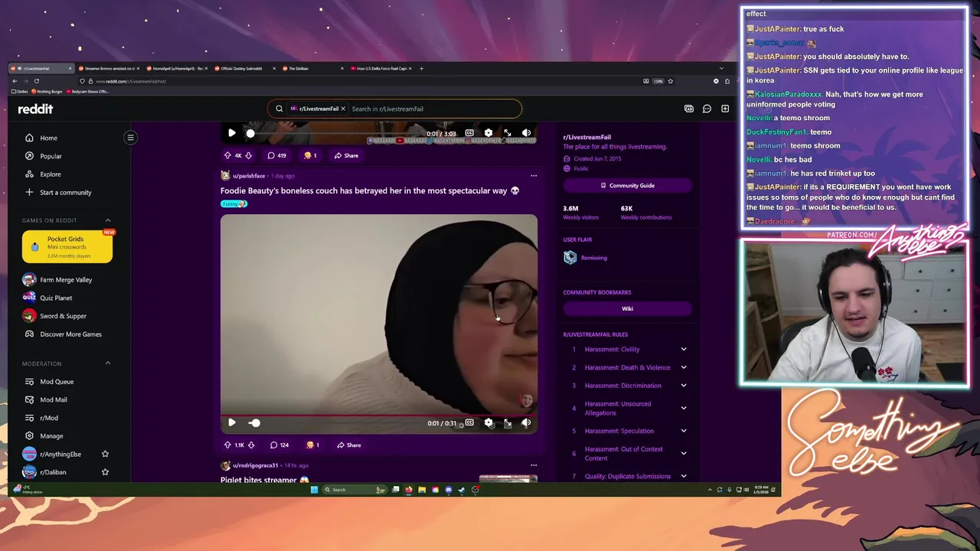Collapse the Games on Reddit section

[108, 220]
